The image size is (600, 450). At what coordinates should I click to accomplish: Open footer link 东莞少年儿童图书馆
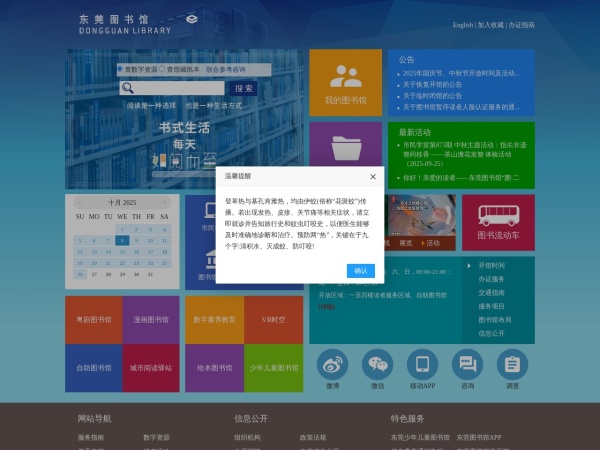pyautogui.click(x=420, y=437)
